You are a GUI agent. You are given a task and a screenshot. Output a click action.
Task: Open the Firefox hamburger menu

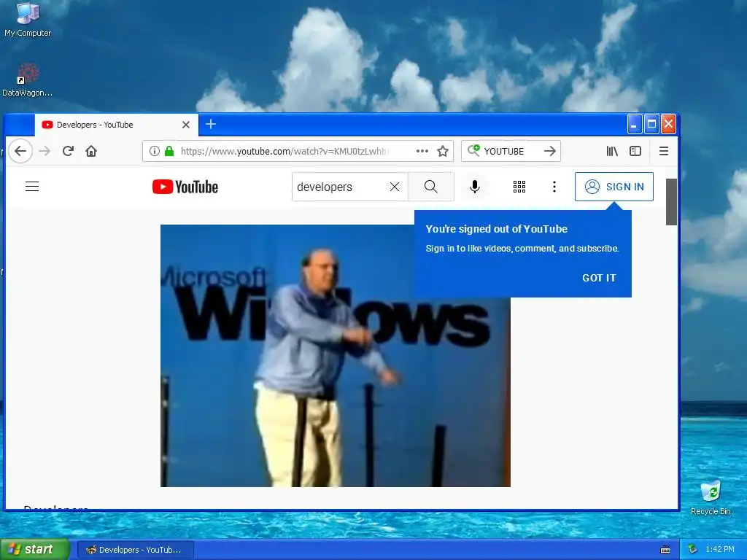pos(664,151)
